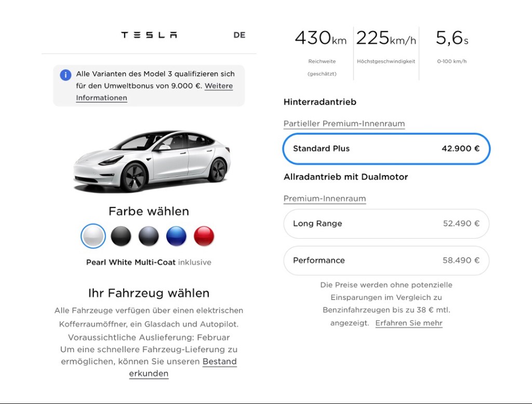This screenshot has height=404, width=532.
Task: Click the blue info icon
Action: (x=65, y=75)
